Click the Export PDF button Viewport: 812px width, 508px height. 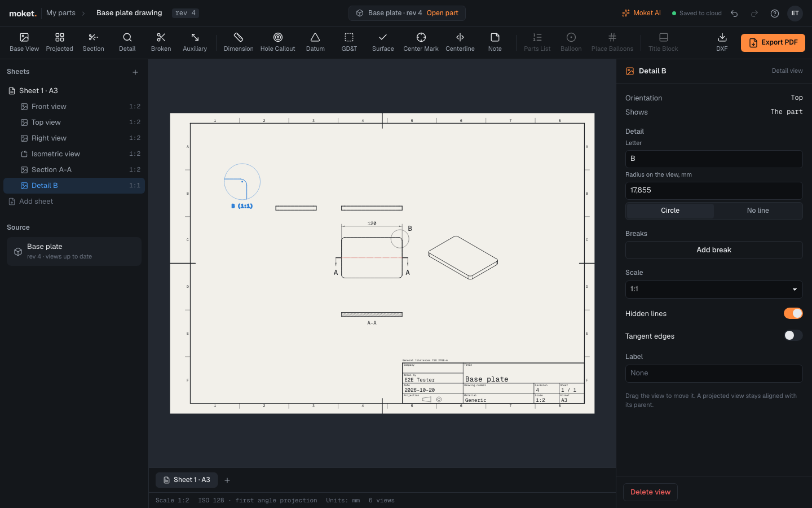[x=773, y=42]
